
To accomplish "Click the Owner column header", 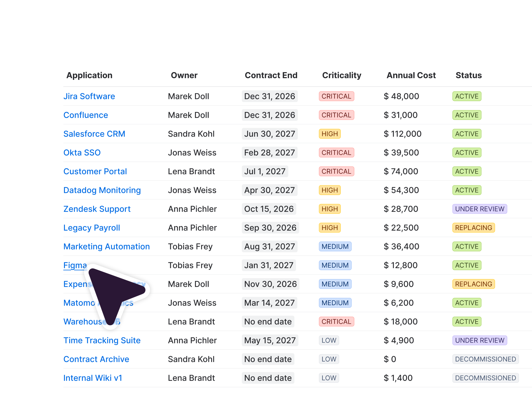I will coord(184,75).
